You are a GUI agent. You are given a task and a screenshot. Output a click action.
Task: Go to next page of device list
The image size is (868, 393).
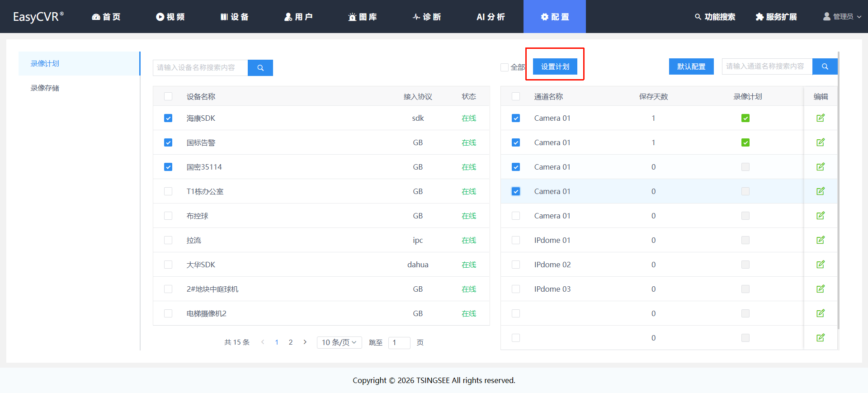point(305,342)
